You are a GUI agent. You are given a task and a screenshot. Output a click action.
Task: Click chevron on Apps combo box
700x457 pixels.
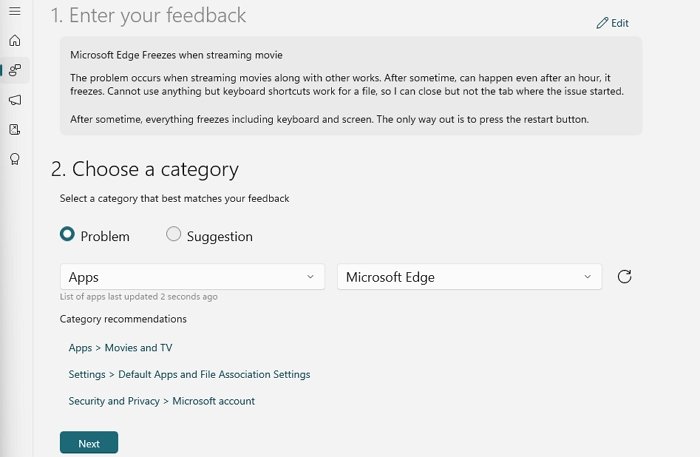click(x=310, y=277)
